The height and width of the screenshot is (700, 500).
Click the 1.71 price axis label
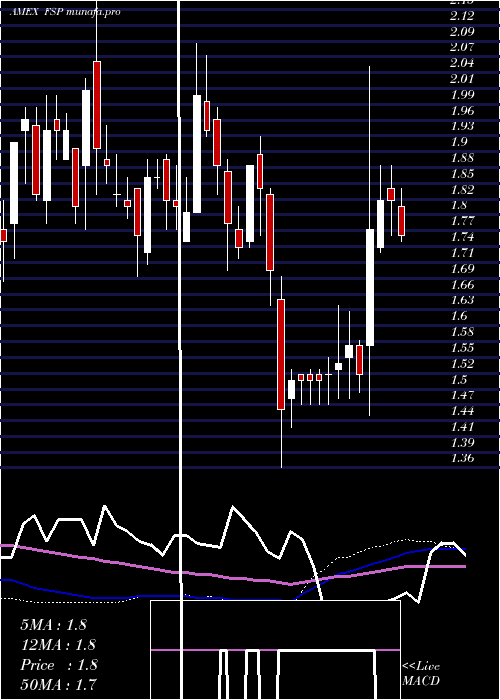click(x=462, y=253)
